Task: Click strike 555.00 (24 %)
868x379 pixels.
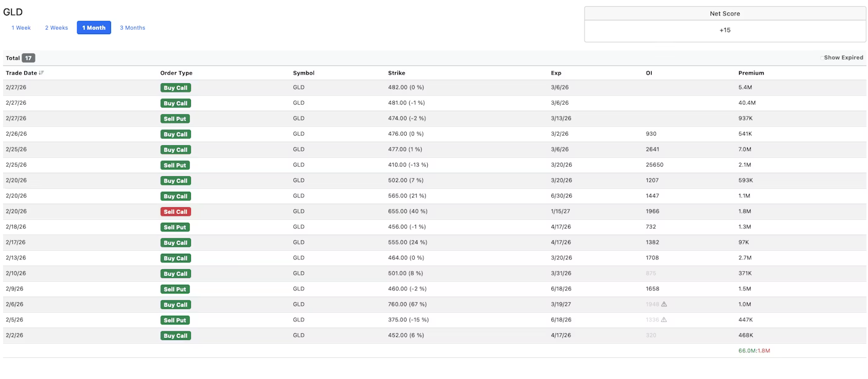Action: click(407, 243)
